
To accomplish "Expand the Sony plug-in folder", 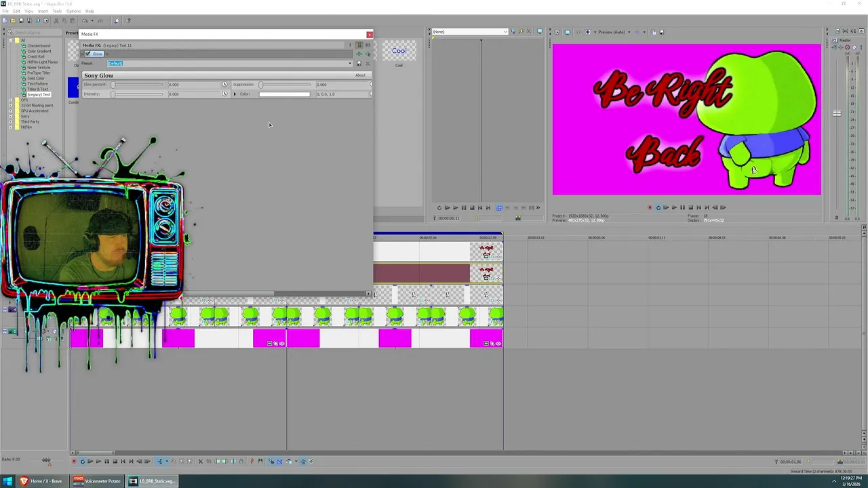I will tap(11, 116).
